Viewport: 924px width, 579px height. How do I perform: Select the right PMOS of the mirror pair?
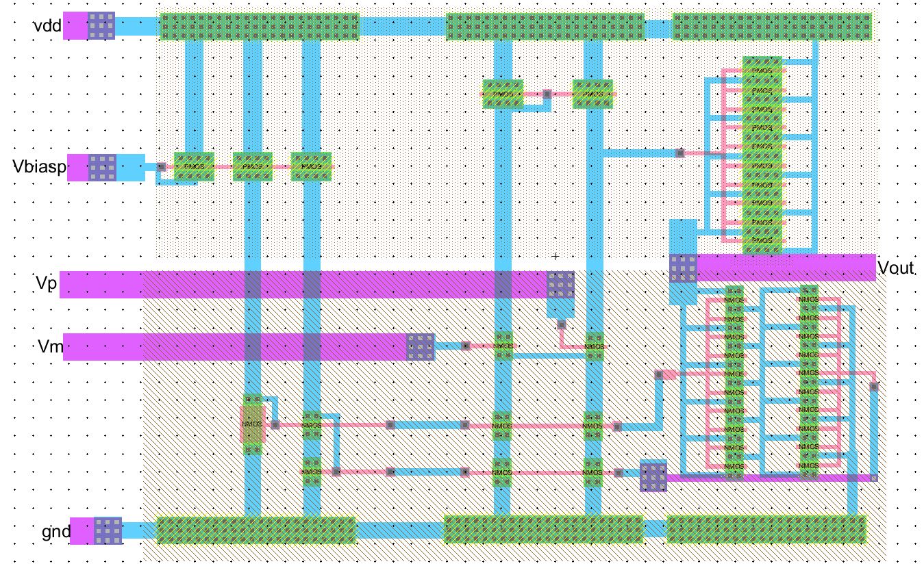[593, 94]
